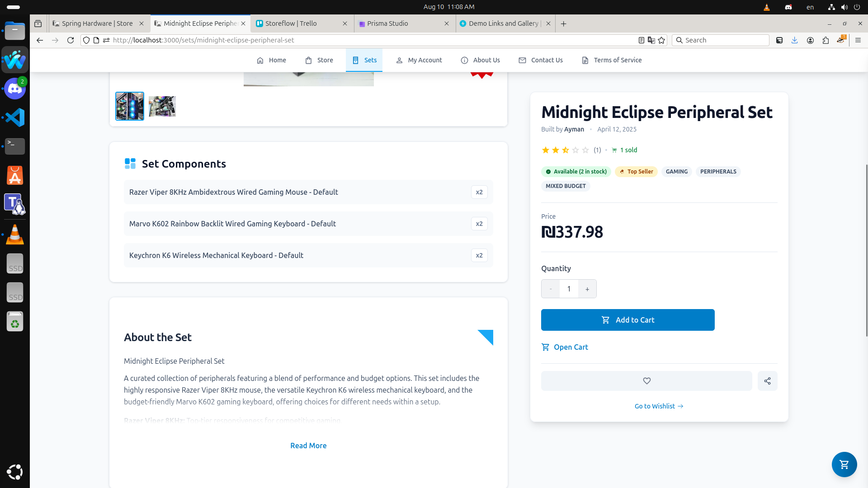Open Contact Us nav item
Screen dimensions: 868x488
(x=541, y=60)
